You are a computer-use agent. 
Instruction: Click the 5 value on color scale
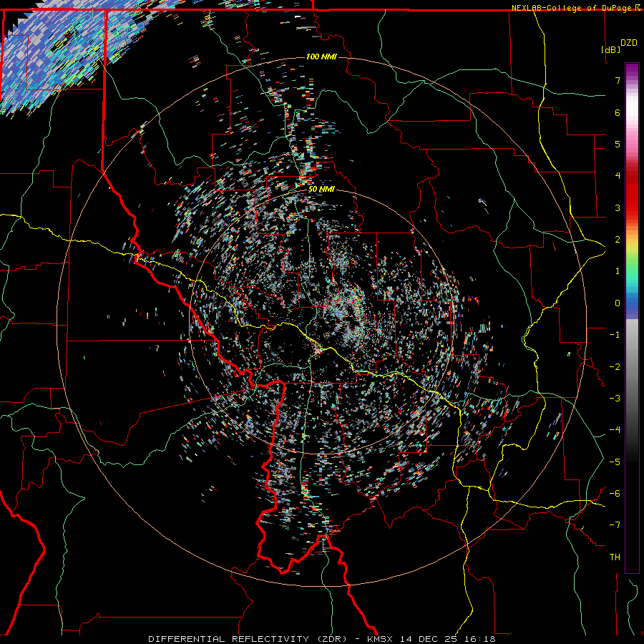(618, 144)
